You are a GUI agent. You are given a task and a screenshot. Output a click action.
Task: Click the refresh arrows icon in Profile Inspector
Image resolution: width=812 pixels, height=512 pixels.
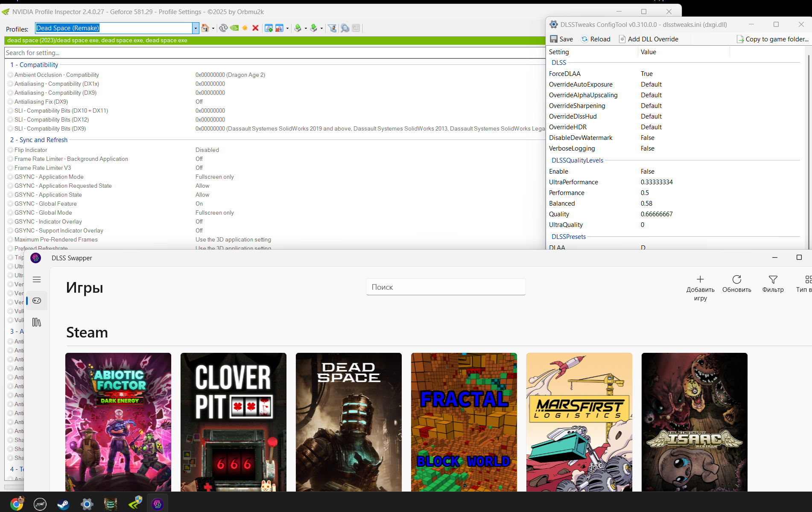click(x=223, y=28)
